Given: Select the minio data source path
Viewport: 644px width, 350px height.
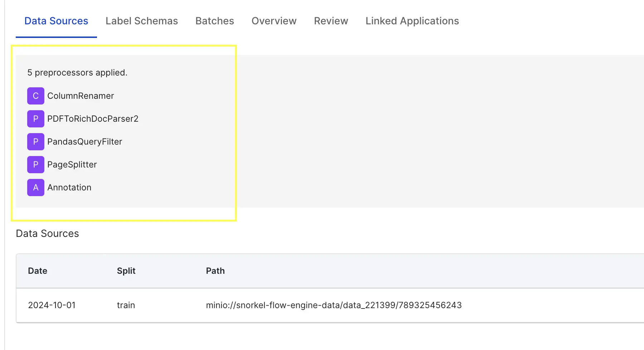Looking at the screenshot, I should coord(334,305).
